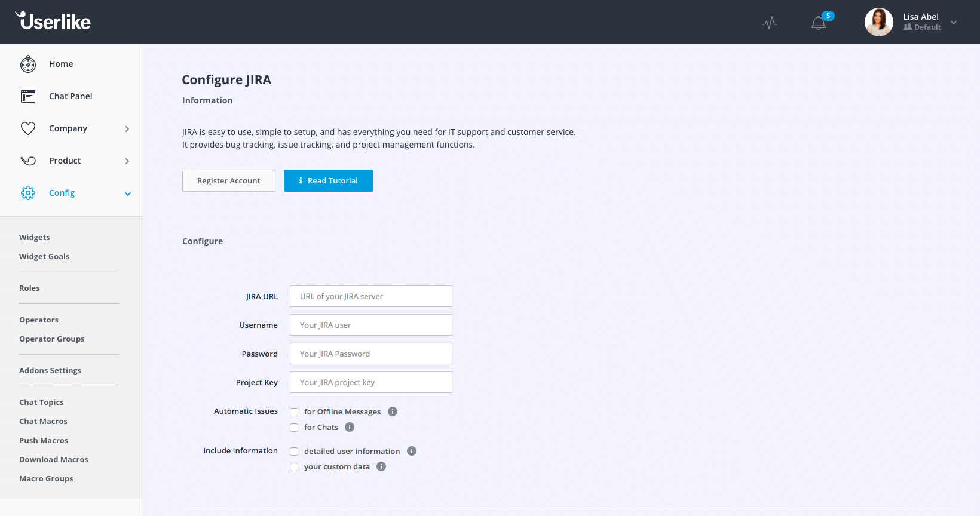Click Lisa Abel's profile avatar

tap(878, 22)
